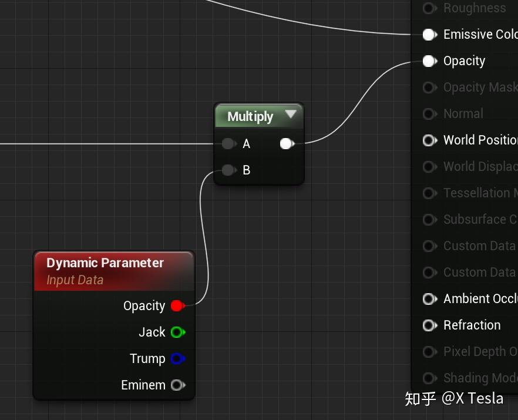Click the Multiply node output pin
Viewport: 518px width, 420px height.
[286, 143]
